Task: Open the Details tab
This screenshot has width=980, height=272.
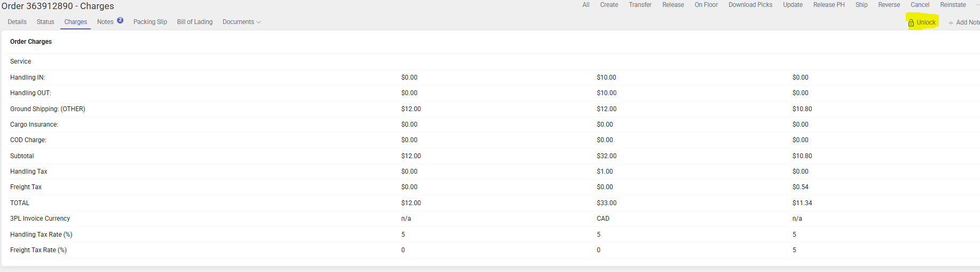Action: coord(17,22)
